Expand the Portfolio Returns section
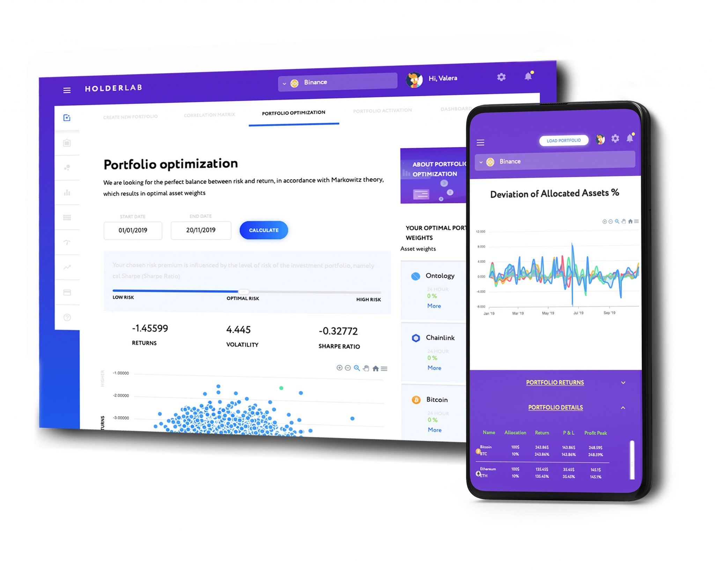 pyautogui.click(x=639, y=384)
